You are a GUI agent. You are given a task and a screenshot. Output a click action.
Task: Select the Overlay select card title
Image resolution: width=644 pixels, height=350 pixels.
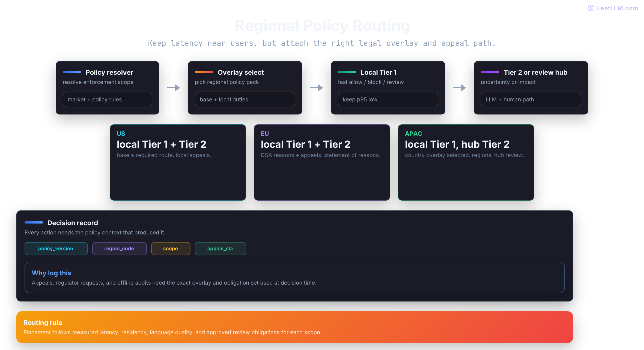coord(241,72)
